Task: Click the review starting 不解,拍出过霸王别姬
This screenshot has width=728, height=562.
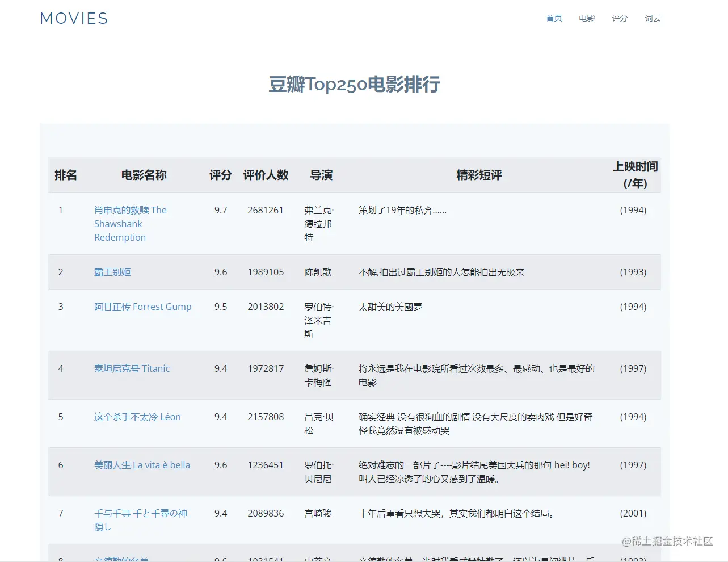Action: pos(441,272)
